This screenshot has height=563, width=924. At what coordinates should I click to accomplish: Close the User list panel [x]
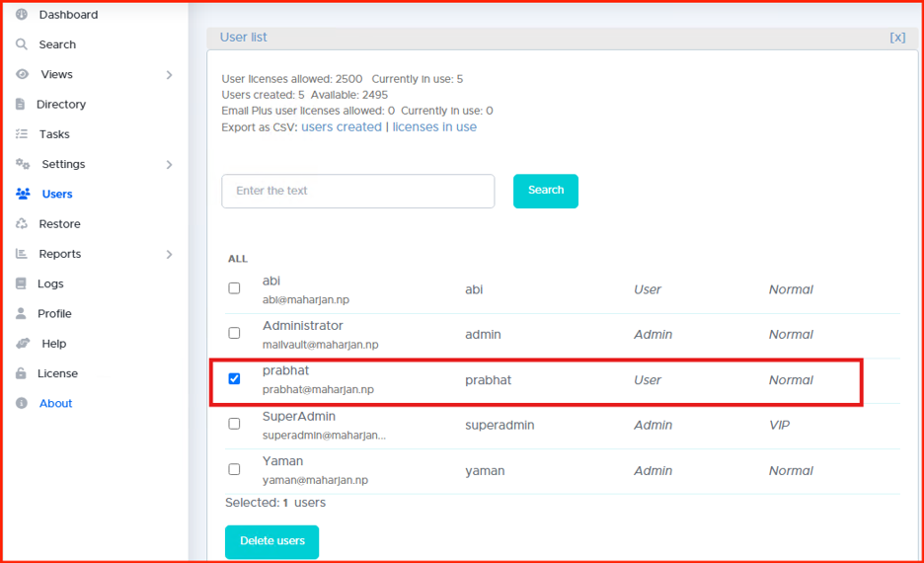tap(897, 38)
